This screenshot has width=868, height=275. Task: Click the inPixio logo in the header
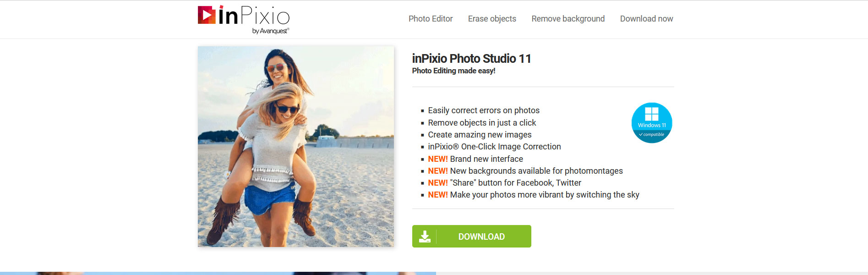pyautogui.click(x=243, y=19)
